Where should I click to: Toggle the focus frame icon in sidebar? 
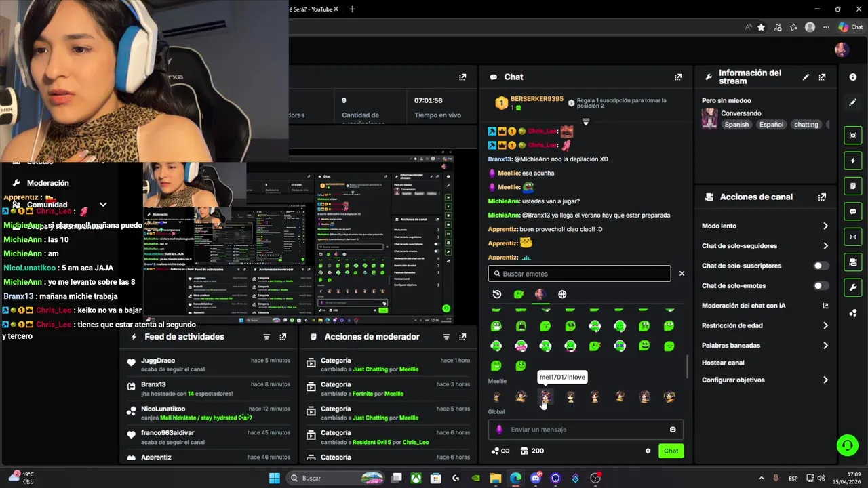pyautogui.click(x=853, y=136)
